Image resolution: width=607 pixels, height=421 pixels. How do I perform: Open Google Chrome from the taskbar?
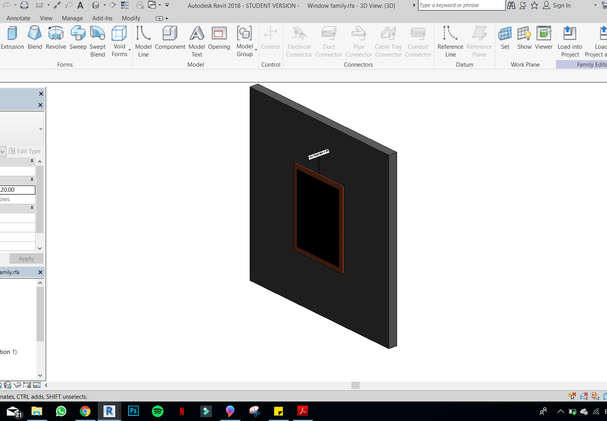click(85, 411)
